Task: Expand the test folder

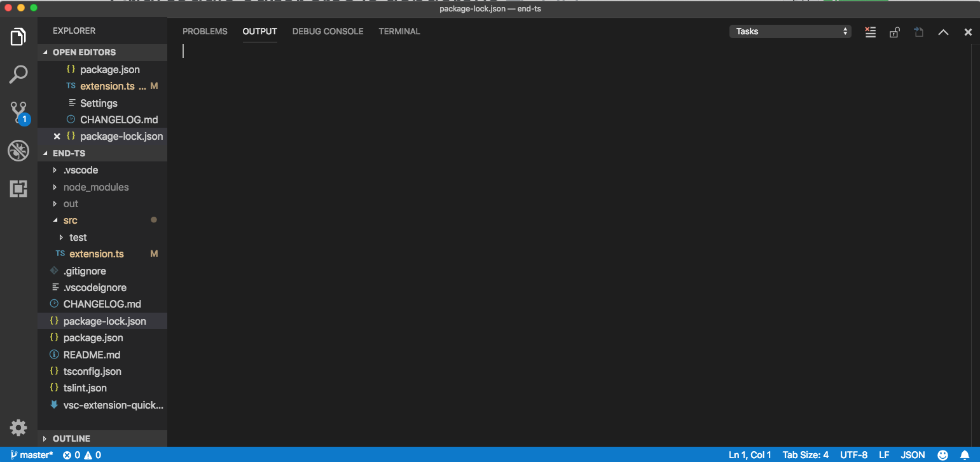Action: coord(102,237)
